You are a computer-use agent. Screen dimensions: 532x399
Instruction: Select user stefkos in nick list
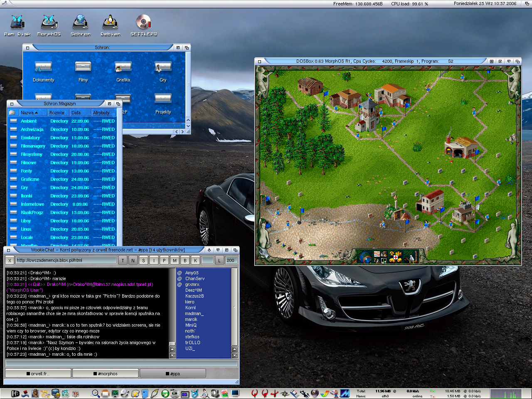(x=192, y=337)
